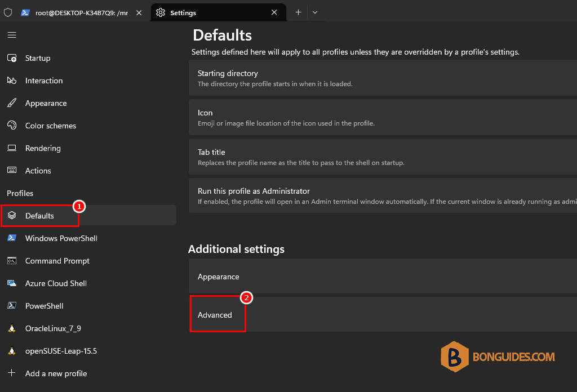The width and height of the screenshot is (577, 392).
Task: Close the root@DESKTOP-K34B7Q9 tab
Action: (139, 12)
